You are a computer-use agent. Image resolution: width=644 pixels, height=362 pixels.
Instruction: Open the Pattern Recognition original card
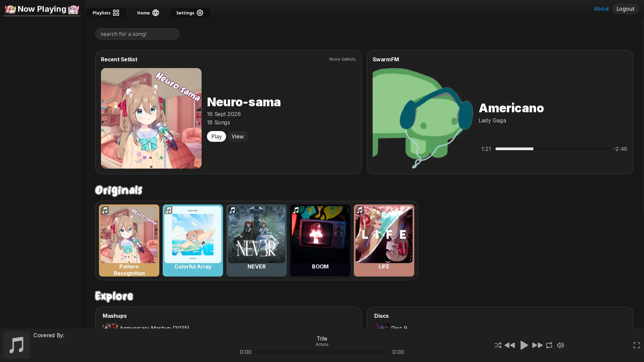pos(129,240)
